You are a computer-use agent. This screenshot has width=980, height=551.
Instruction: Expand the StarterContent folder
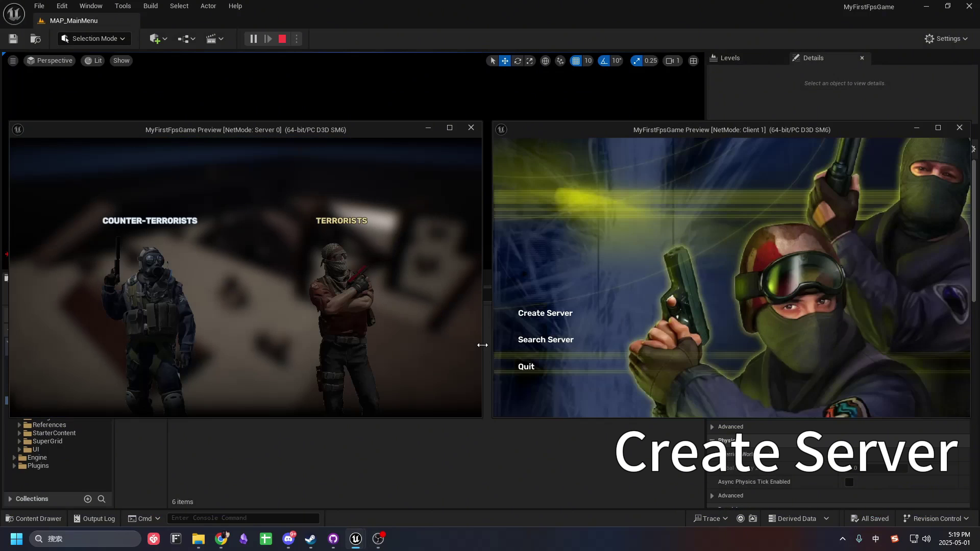[x=19, y=433]
